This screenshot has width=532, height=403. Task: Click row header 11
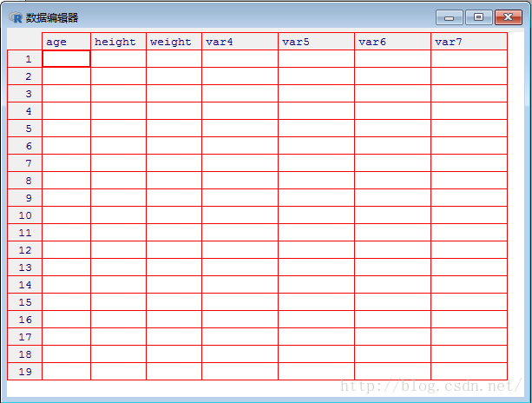[x=25, y=233]
